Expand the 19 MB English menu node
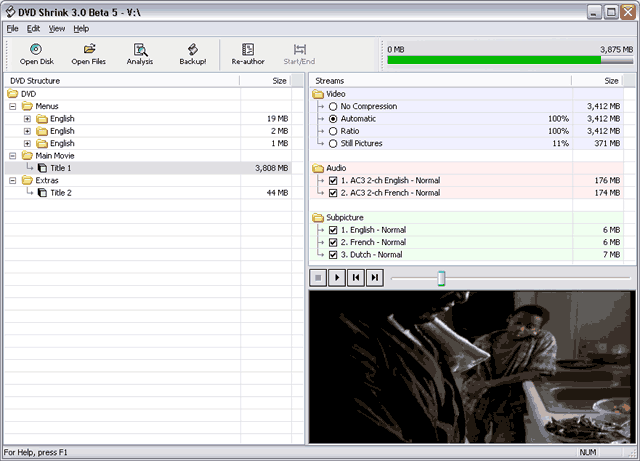640x461 pixels. [27, 119]
